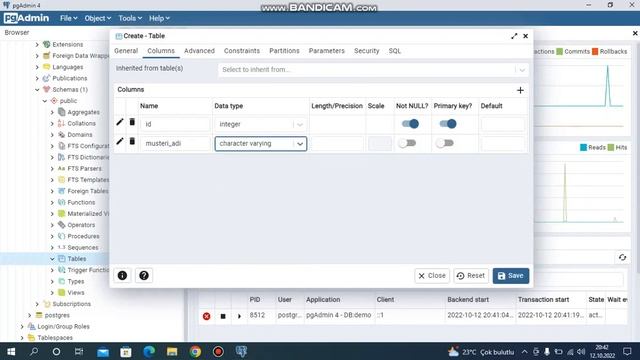Click the Reset button
Viewport: 640px width, 360px height.
click(x=471, y=276)
